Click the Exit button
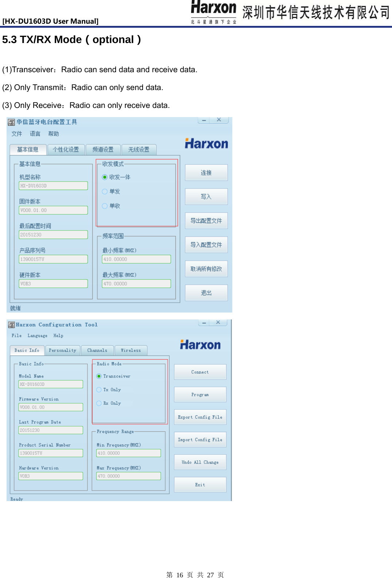 [200, 485]
